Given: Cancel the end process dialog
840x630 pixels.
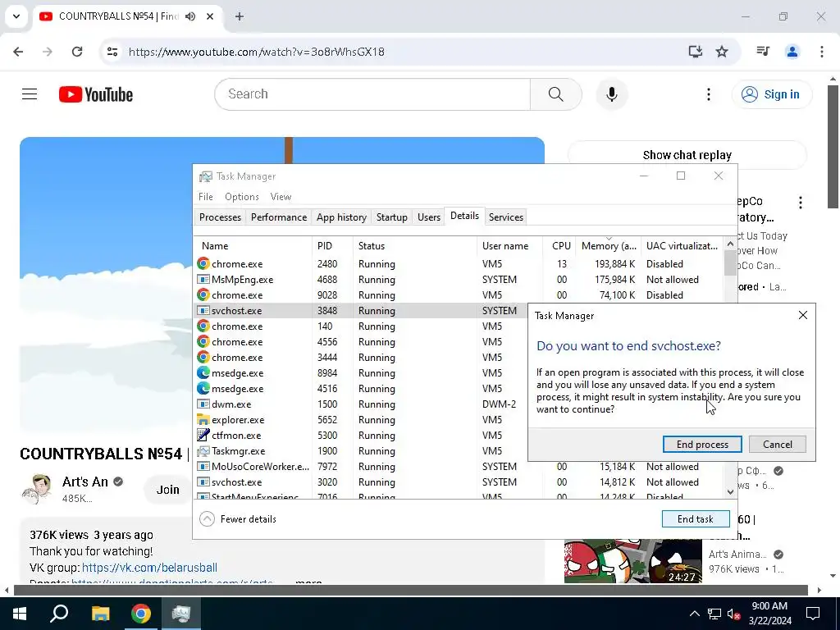Looking at the screenshot, I should click(777, 444).
